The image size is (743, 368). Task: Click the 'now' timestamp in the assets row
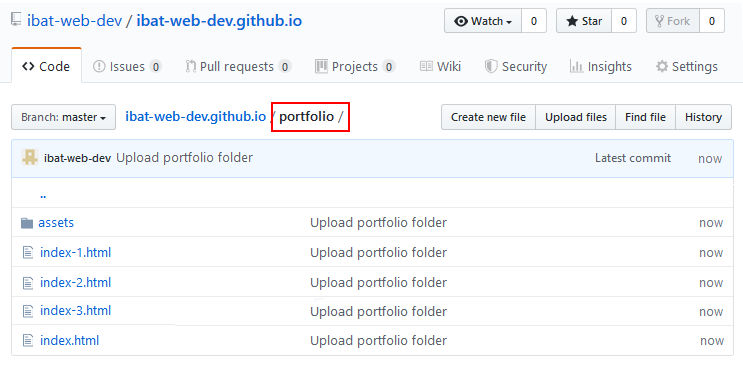pyautogui.click(x=711, y=223)
